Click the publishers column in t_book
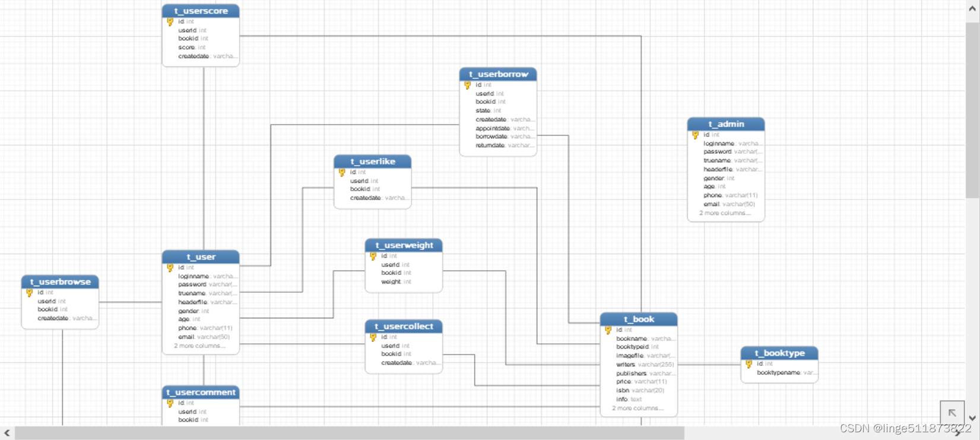The image size is (980, 440). [x=645, y=373]
